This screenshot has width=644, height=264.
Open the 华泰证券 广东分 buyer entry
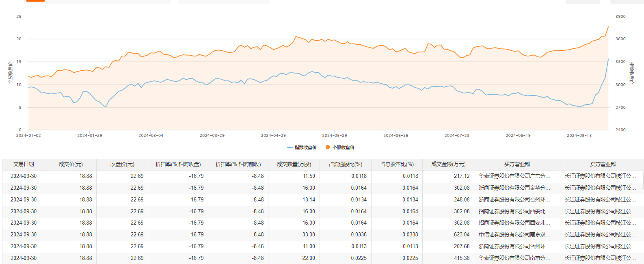pos(514,176)
